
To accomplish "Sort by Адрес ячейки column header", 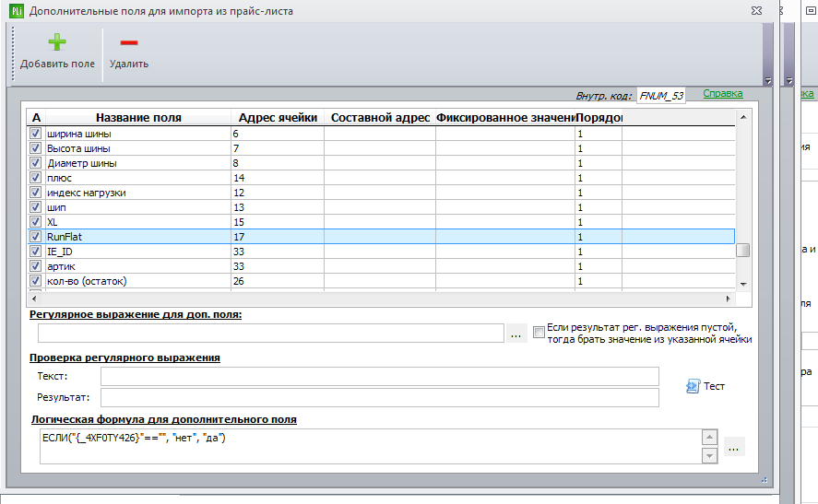I will (x=278, y=118).
